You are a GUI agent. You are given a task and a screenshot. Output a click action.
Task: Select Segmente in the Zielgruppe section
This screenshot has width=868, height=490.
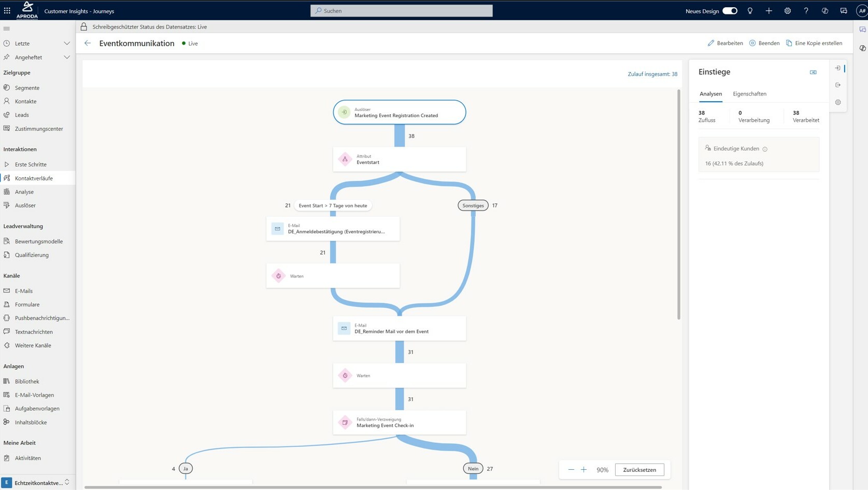[26, 88]
